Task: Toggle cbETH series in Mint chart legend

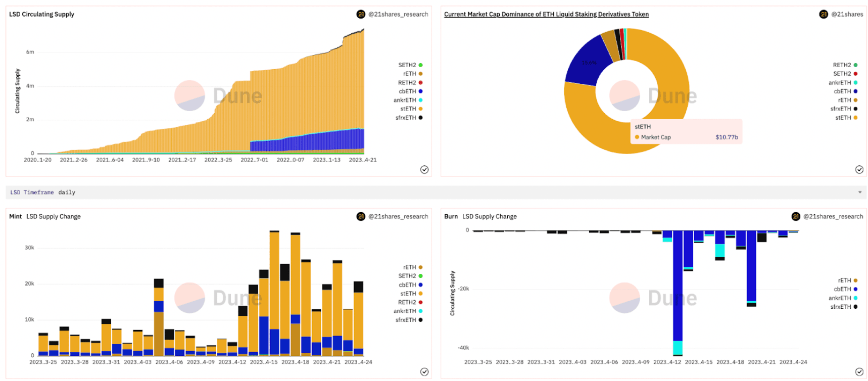Action: [x=410, y=285]
